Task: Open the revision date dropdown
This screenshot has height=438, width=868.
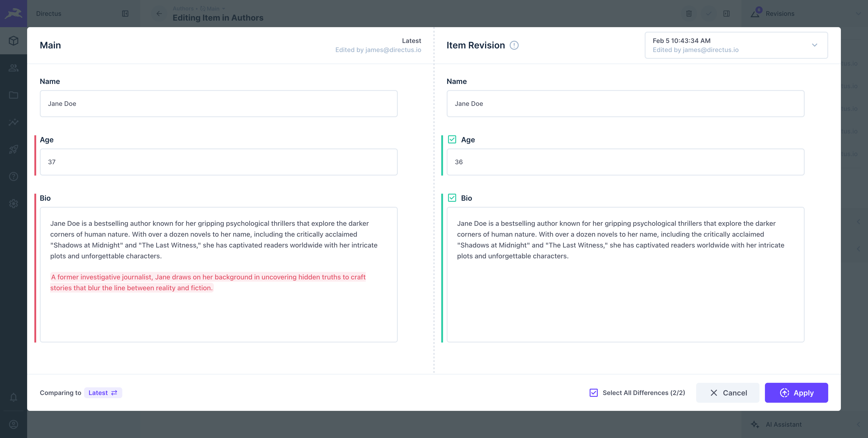Action: (736, 45)
